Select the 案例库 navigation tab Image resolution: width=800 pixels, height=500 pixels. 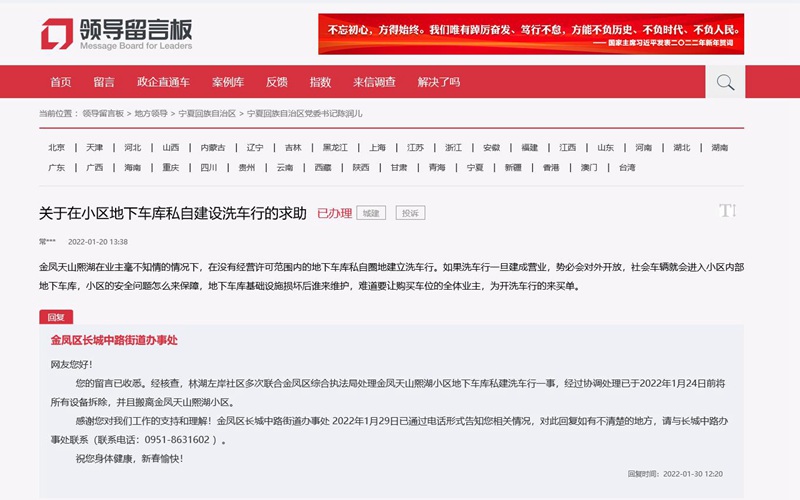228,82
